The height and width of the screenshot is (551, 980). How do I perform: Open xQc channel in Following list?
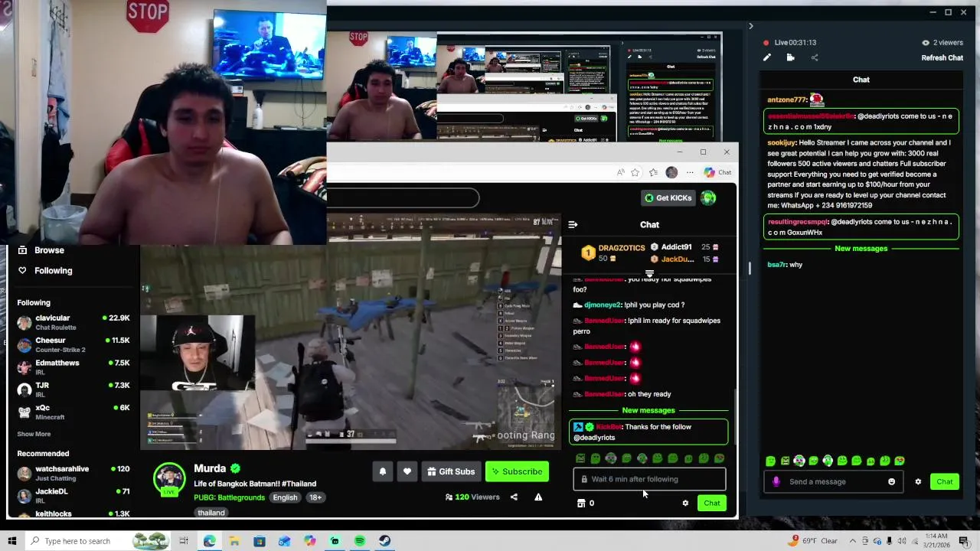73,412
